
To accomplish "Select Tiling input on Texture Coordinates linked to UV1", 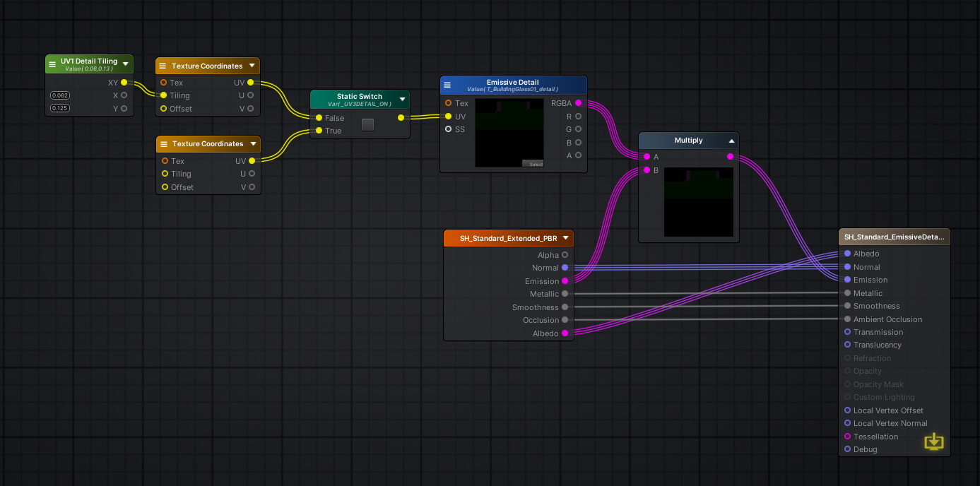I will pyautogui.click(x=164, y=95).
